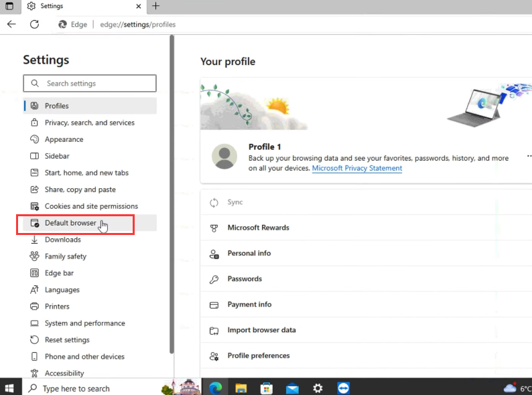
Task: Click the Edge bar icon
Action: 34,273
